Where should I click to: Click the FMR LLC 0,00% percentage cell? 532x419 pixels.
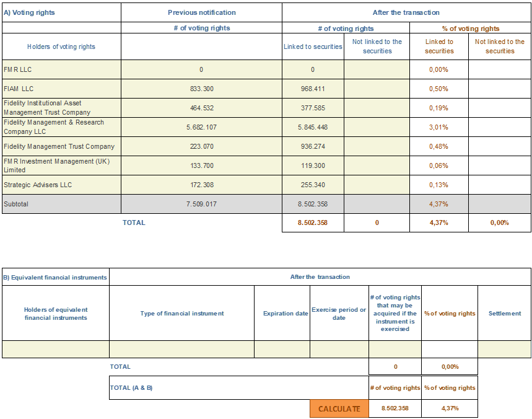[x=439, y=69]
